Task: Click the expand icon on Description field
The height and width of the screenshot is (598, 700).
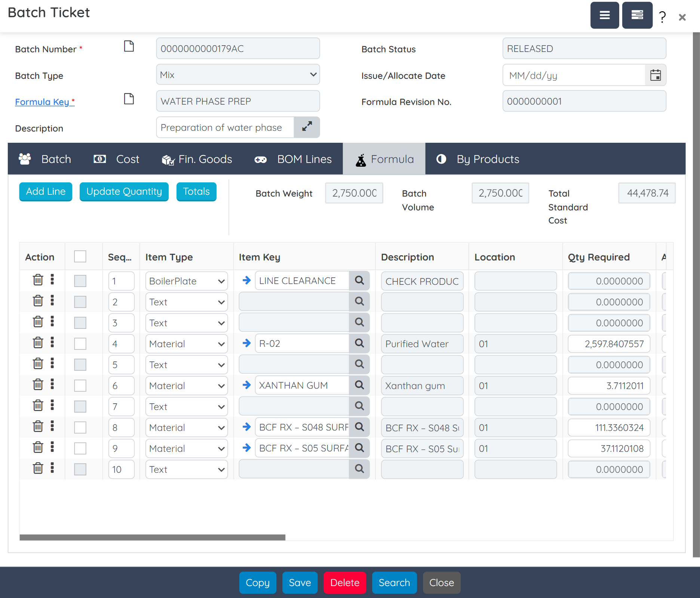Action: [307, 127]
